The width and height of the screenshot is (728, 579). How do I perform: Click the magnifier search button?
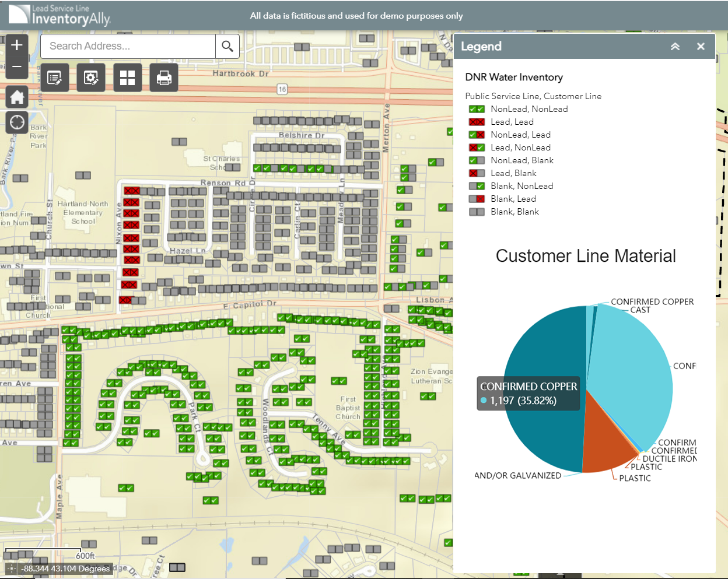coord(228,46)
